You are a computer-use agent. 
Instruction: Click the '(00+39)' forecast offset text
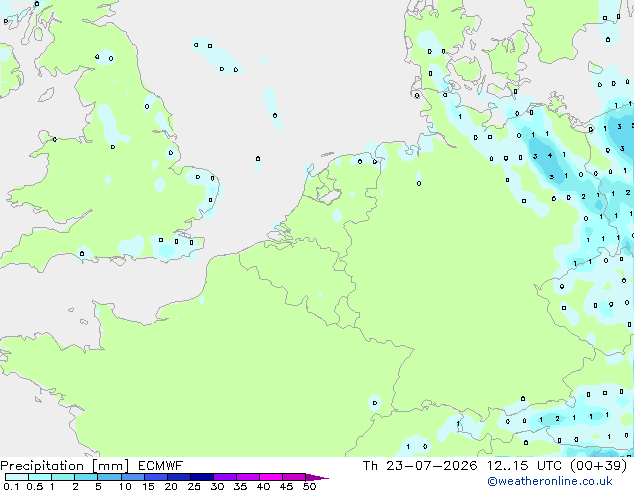click(598, 466)
